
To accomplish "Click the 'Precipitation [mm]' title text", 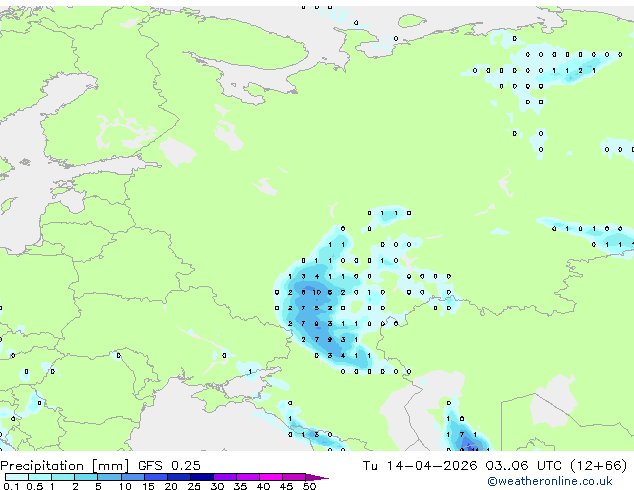I will [65, 466].
